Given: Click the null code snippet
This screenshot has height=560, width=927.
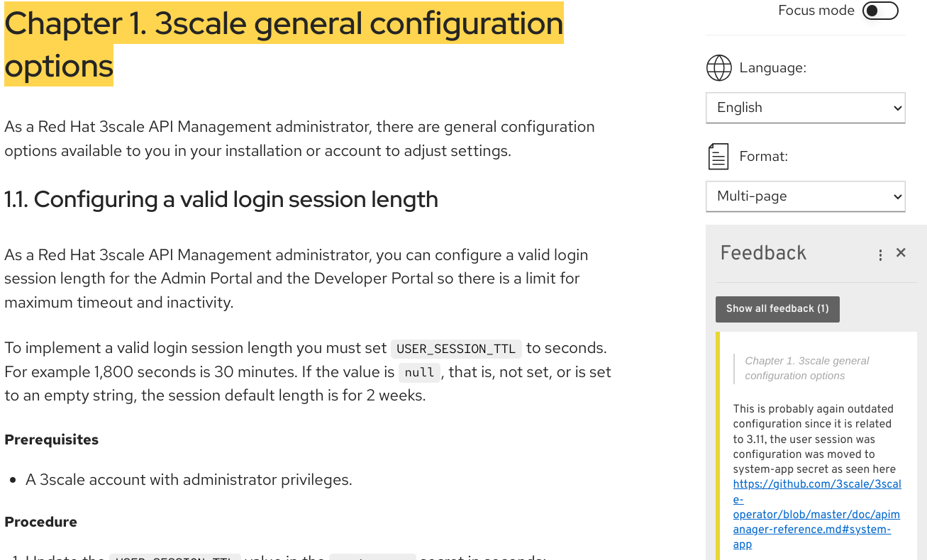Looking at the screenshot, I should click(x=419, y=373).
